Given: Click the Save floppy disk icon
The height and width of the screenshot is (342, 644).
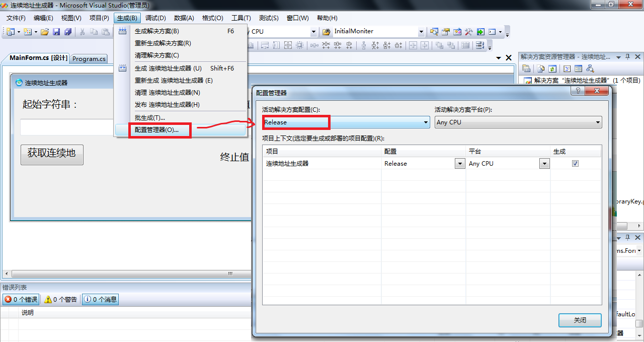Looking at the screenshot, I should [56, 32].
